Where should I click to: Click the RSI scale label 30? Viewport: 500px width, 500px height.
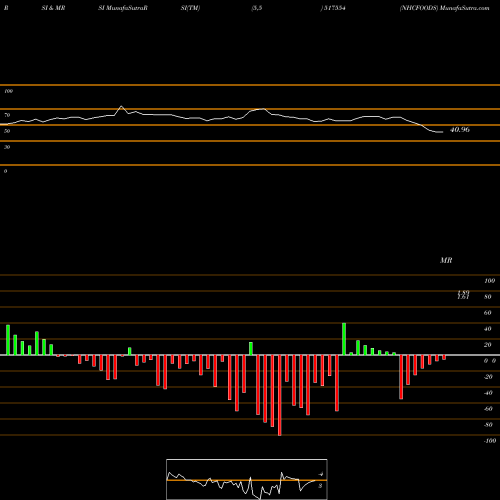coord(7,147)
